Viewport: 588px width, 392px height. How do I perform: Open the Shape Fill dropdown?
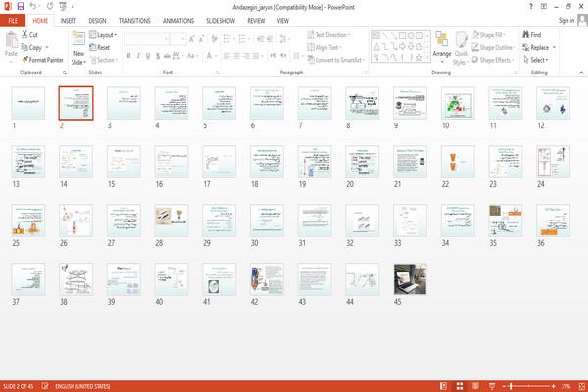click(x=489, y=35)
